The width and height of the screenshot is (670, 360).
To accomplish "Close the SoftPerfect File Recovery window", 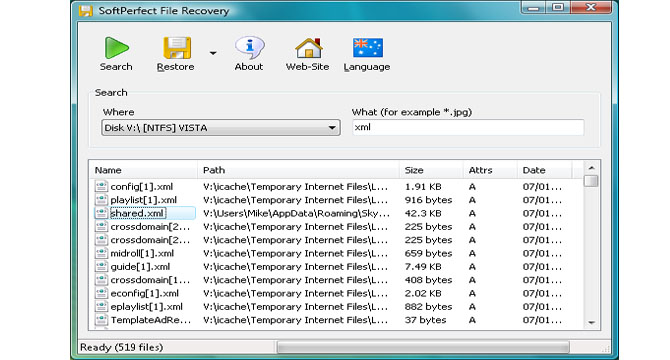I will click(x=591, y=7).
